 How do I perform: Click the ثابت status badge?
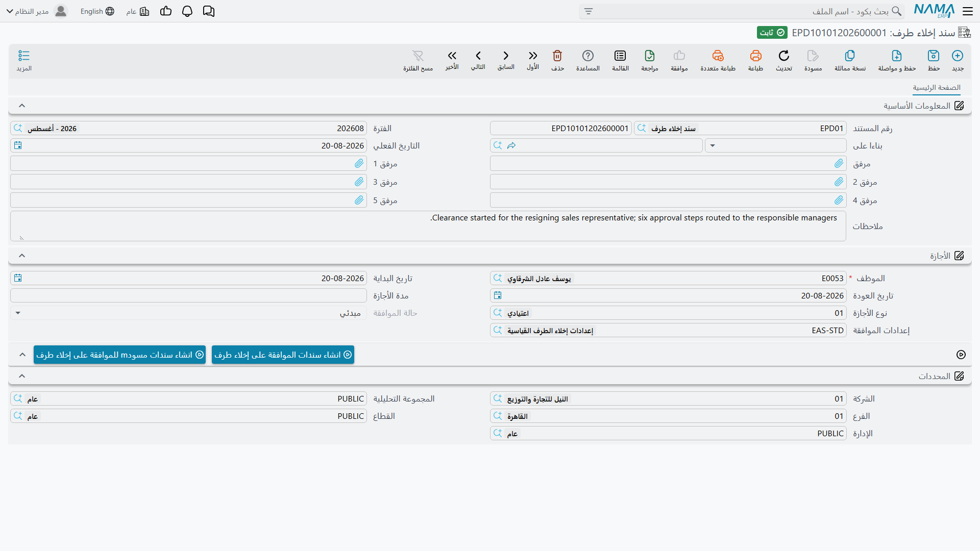pos(772,33)
